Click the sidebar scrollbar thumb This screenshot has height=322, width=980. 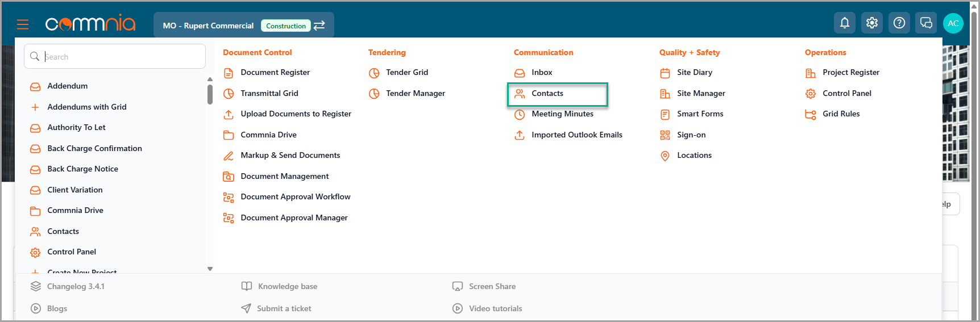[210, 94]
